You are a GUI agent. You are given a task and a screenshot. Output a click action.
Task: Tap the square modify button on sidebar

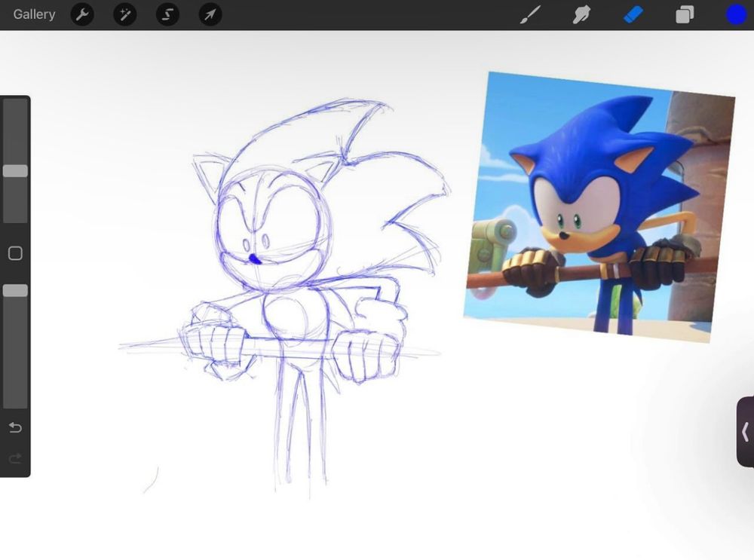tap(15, 253)
